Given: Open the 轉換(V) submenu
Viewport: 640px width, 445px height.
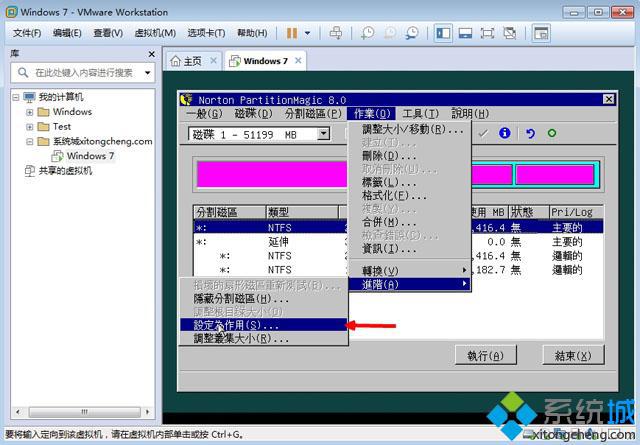Looking at the screenshot, I should coord(409,271).
